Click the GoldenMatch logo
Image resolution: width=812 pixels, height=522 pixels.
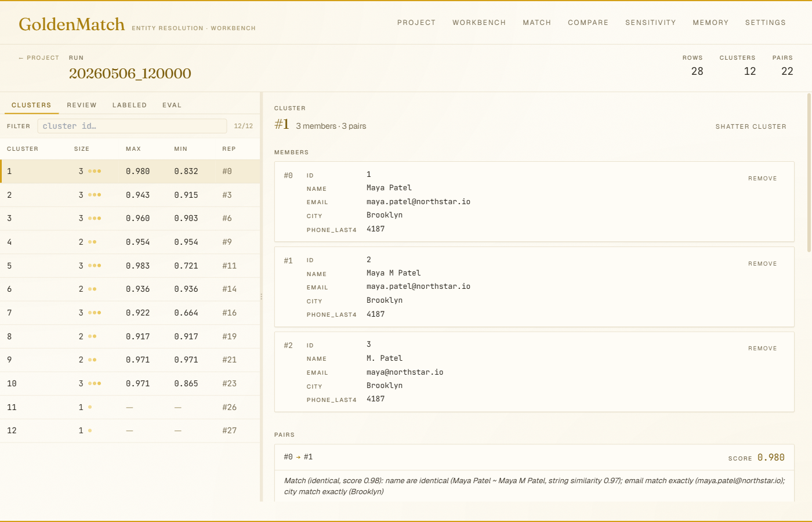point(72,24)
